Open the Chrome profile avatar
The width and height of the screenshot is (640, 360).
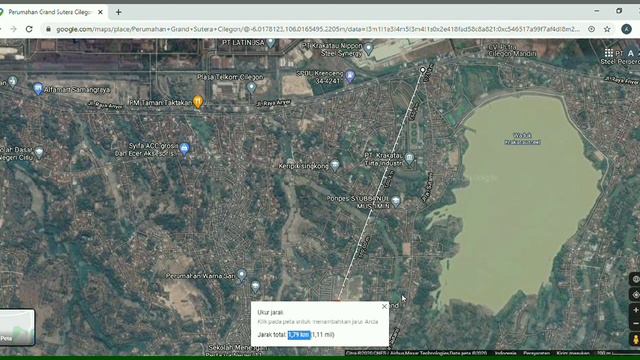click(x=627, y=29)
